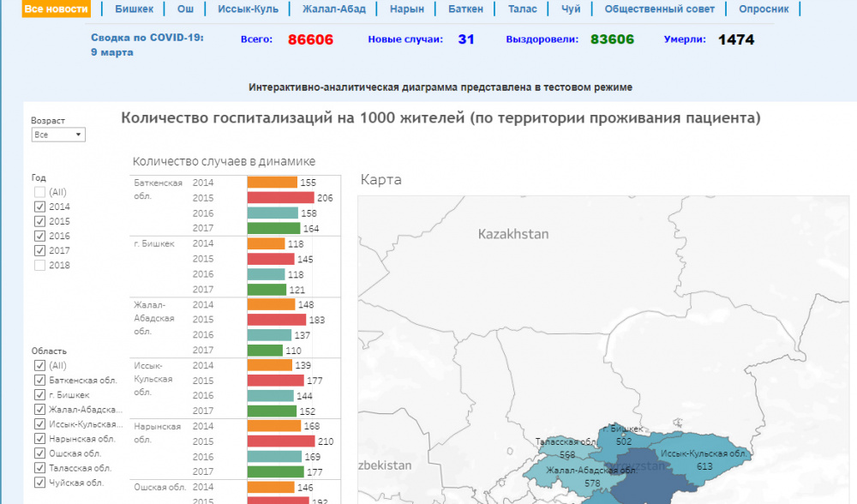Click the green Жалал-Абадская 2017 bar
This screenshot has width=857, height=504.
pyautogui.click(x=265, y=351)
